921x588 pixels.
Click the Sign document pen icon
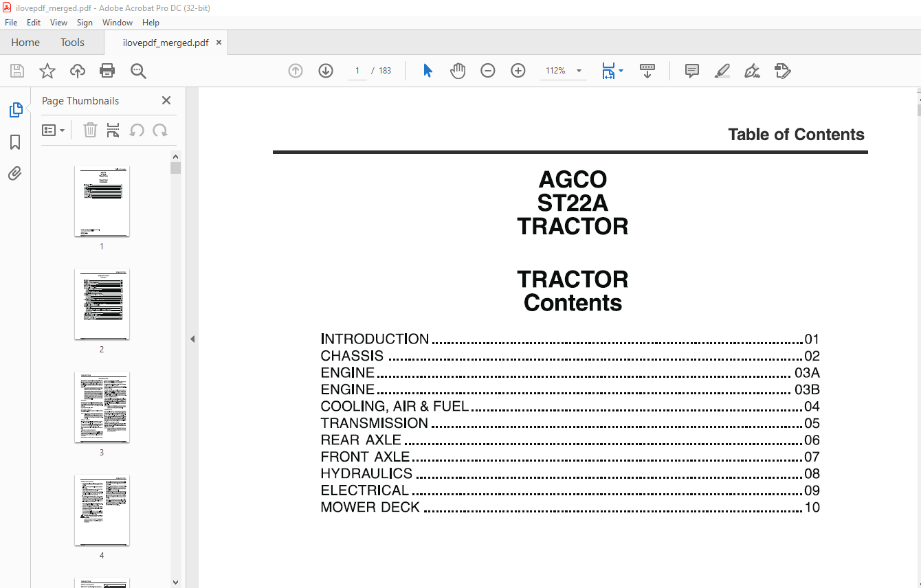pyautogui.click(x=752, y=71)
